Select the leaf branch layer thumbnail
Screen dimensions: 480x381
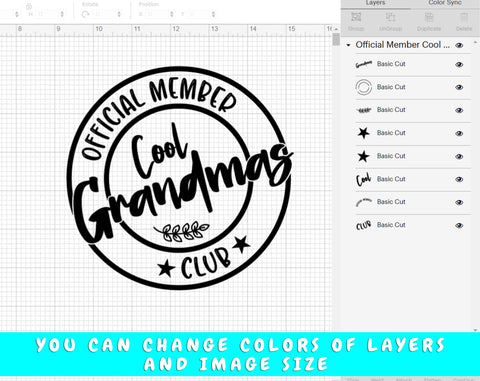(363, 110)
